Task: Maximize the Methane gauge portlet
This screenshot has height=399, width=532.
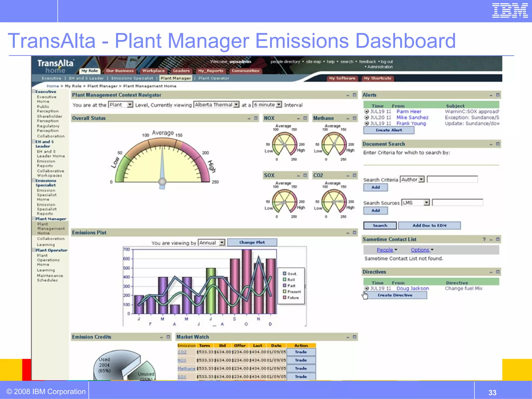Action: (x=355, y=118)
